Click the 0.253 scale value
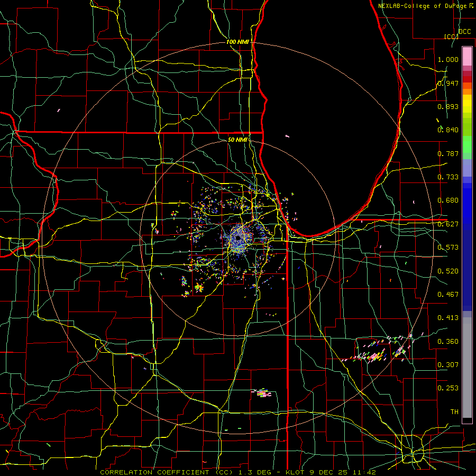 448,388
